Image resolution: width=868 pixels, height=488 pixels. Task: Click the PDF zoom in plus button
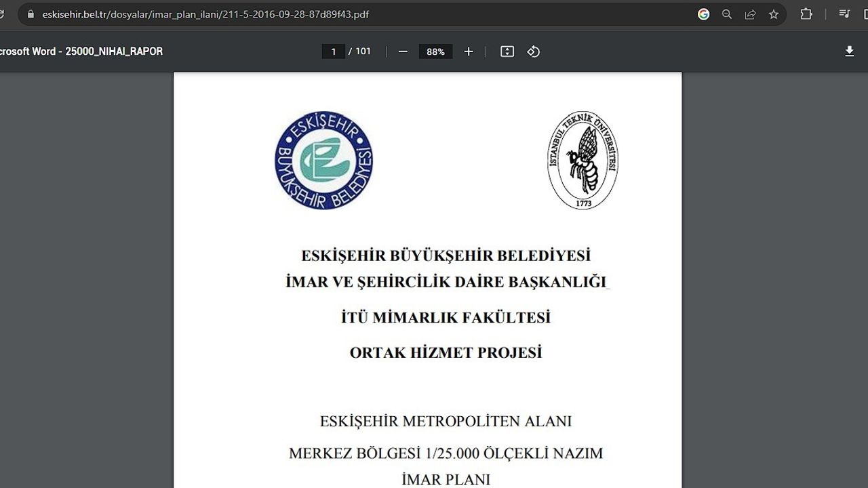click(x=469, y=52)
